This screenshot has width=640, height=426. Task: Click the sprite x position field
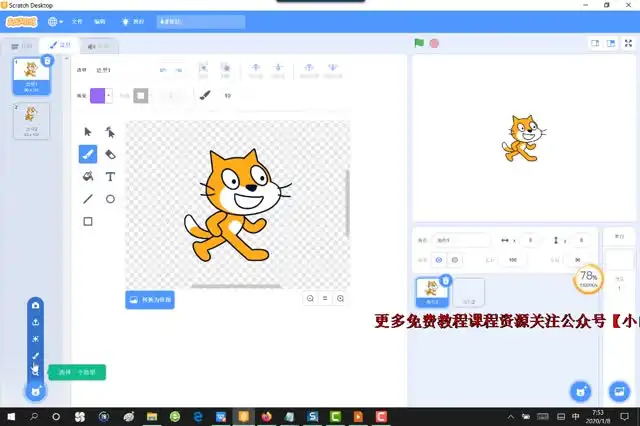click(x=530, y=240)
